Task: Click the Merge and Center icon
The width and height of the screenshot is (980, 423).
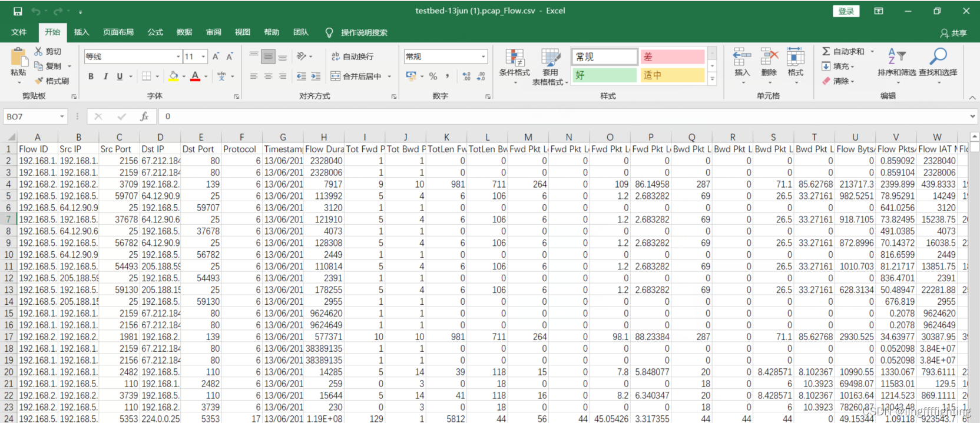Action: (335, 76)
